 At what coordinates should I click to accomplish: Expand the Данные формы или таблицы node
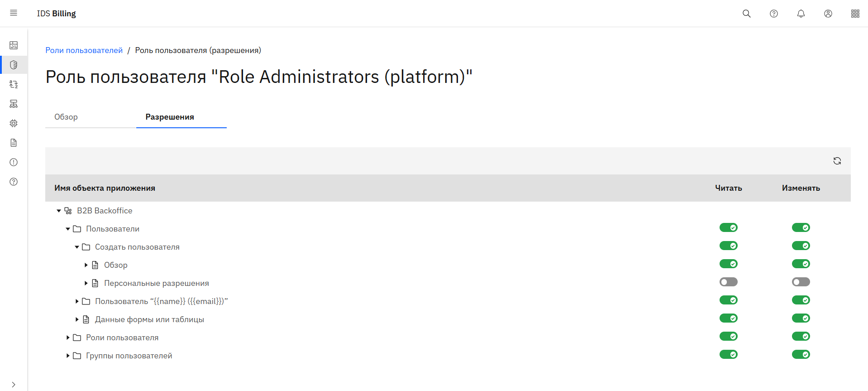(77, 319)
